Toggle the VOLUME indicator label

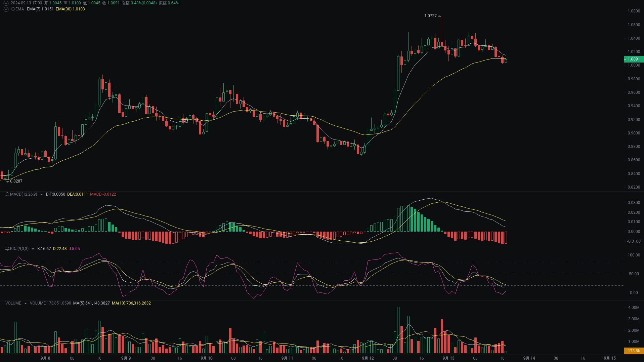coord(13,303)
